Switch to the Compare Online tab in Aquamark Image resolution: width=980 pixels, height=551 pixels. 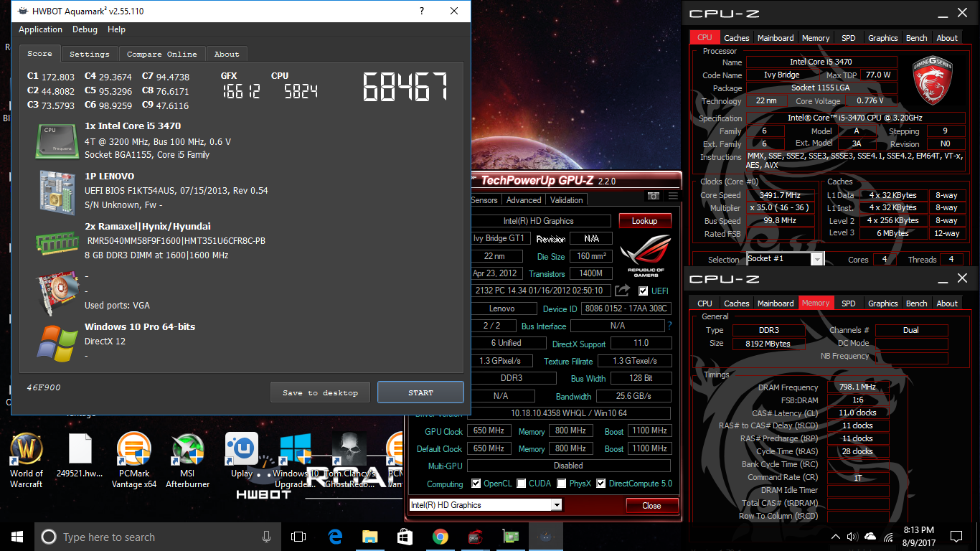(x=162, y=54)
